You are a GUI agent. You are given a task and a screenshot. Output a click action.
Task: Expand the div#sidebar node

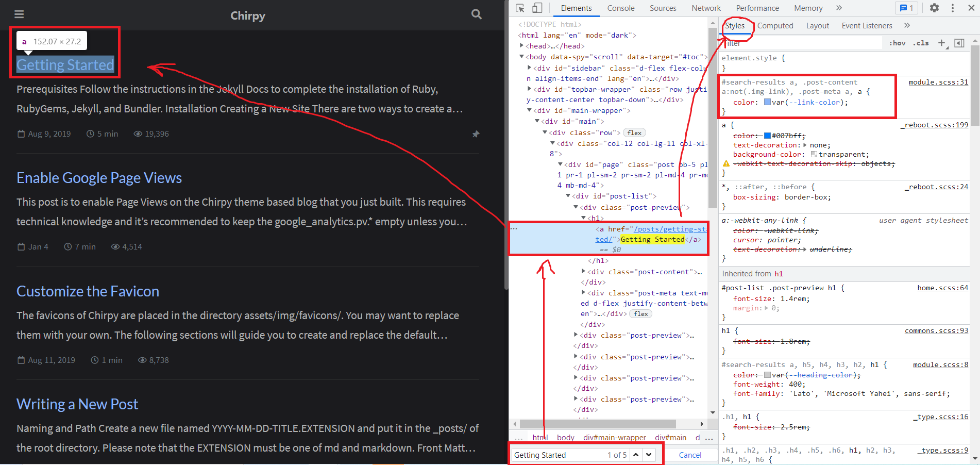click(x=529, y=68)
